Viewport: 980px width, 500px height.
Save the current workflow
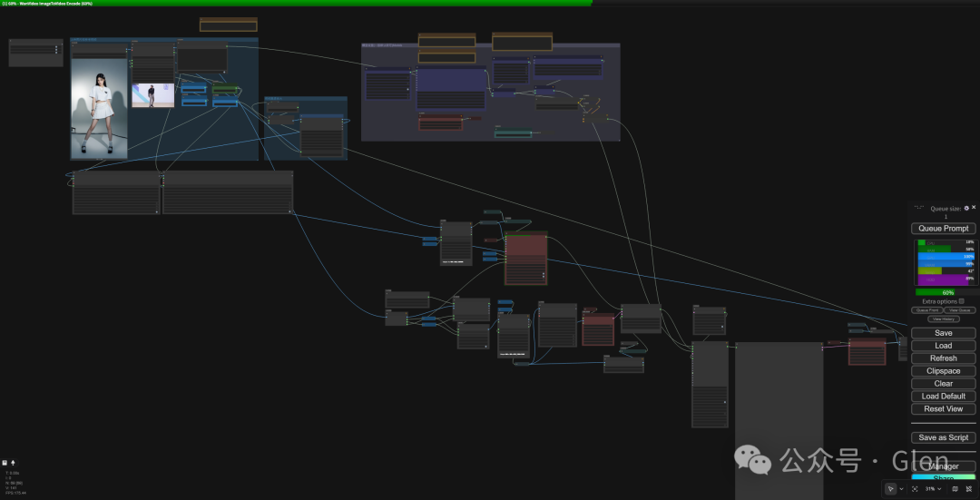coord(943,333)
